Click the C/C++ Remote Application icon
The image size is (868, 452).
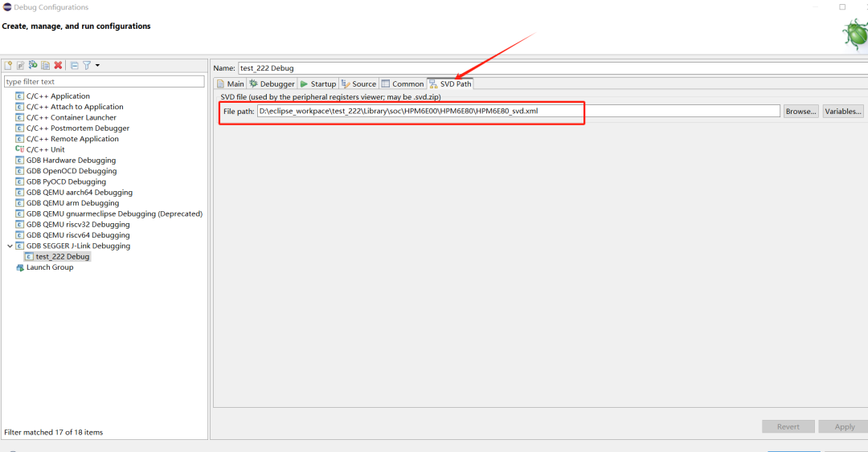(x=20, y=139)
